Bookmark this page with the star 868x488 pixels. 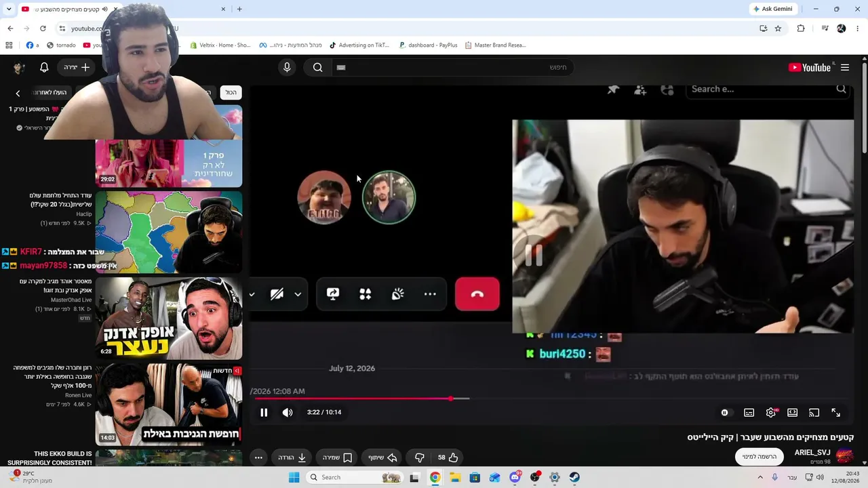pos(778,28)
